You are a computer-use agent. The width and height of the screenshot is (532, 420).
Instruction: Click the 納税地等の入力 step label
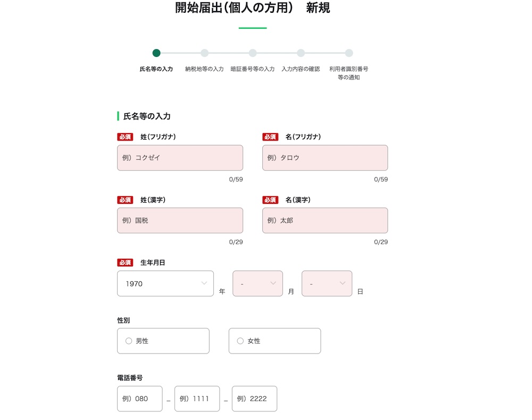[204, 69]
